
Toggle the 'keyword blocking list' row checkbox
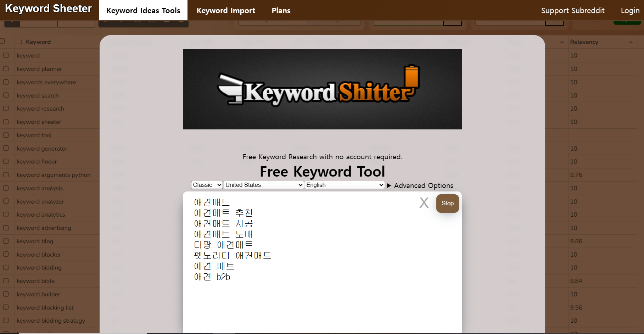6,307
